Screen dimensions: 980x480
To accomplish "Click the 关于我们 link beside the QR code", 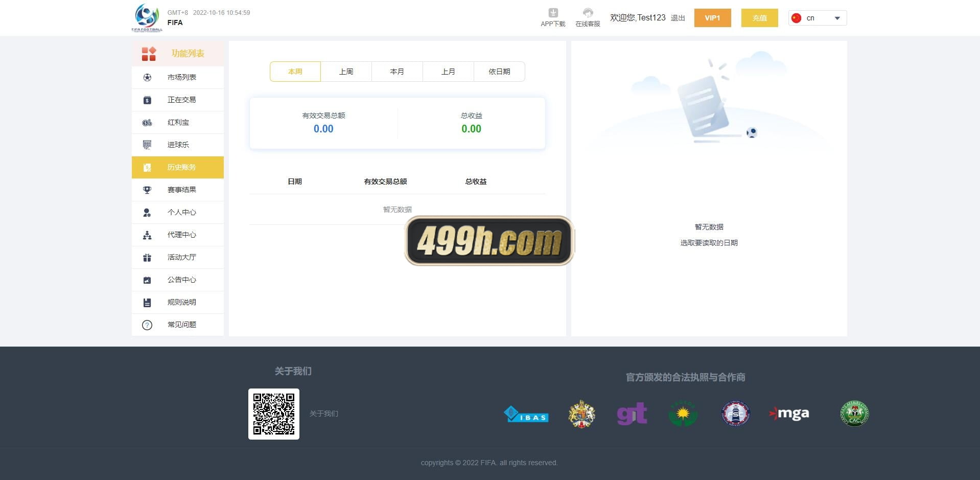I will (x=324, y=414).
